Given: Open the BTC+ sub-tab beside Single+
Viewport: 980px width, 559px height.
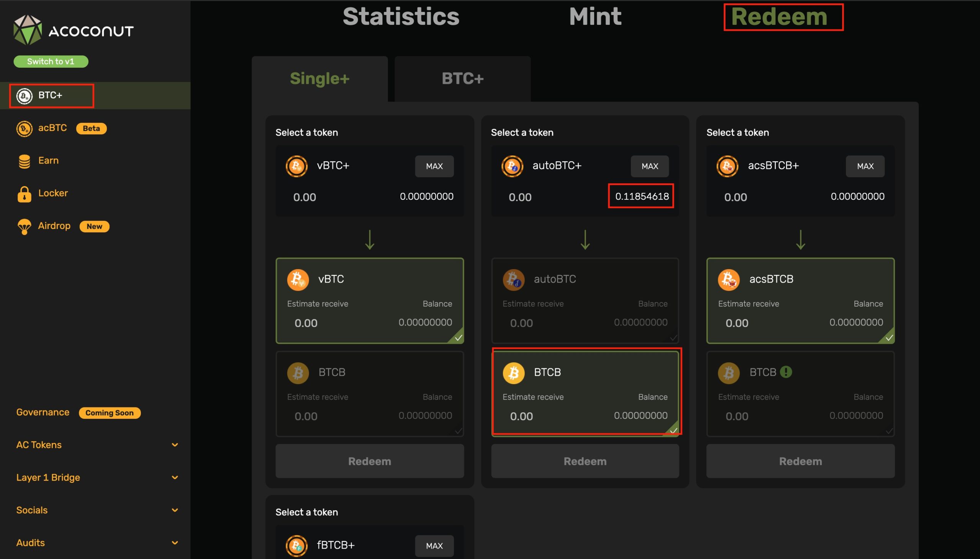Looking at the screenshot, I should pyautogui.click(x=462, y=79).
